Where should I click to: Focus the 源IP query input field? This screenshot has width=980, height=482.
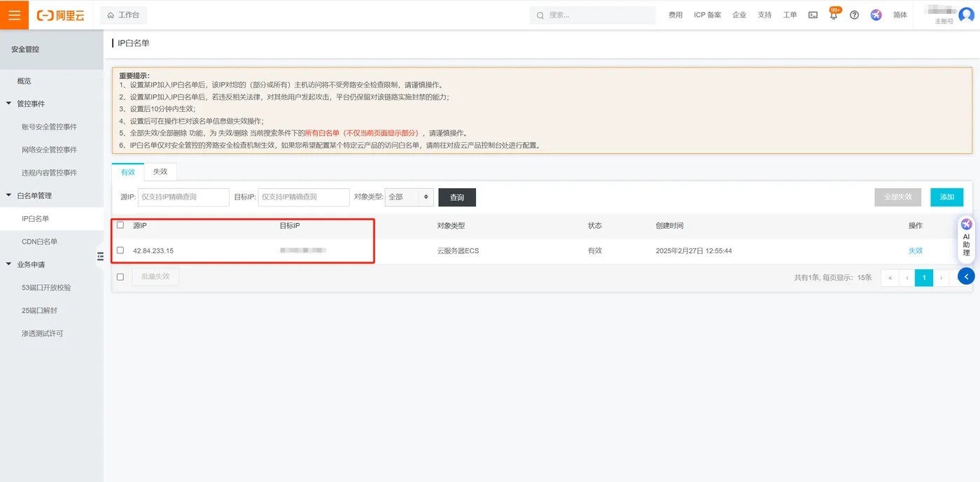(x=183, y=197)
